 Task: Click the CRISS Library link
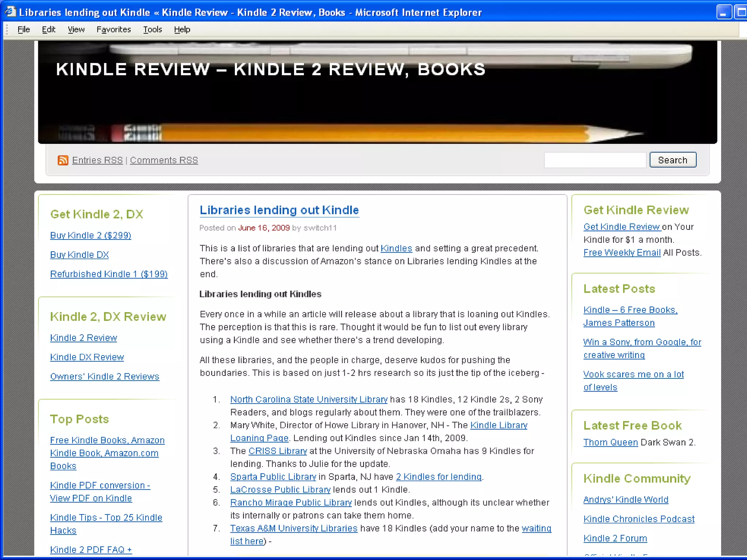(278, 451)
